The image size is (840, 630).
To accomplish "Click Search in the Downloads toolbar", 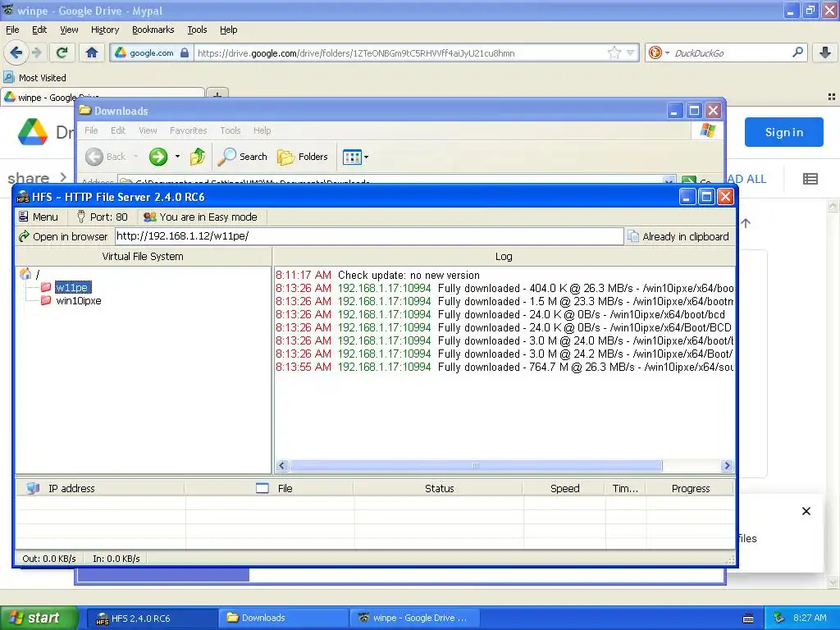I will (x=243, y=157).
